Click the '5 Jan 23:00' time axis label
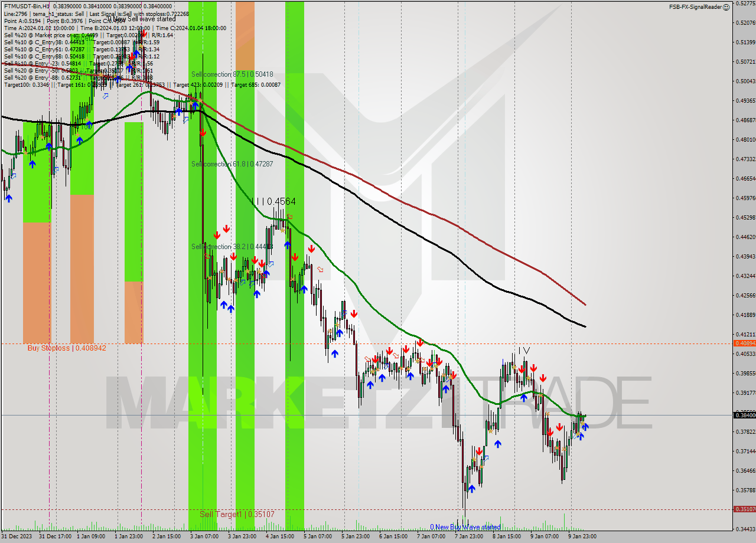Viewport: 756px width, 543px height. click(356, 537)
